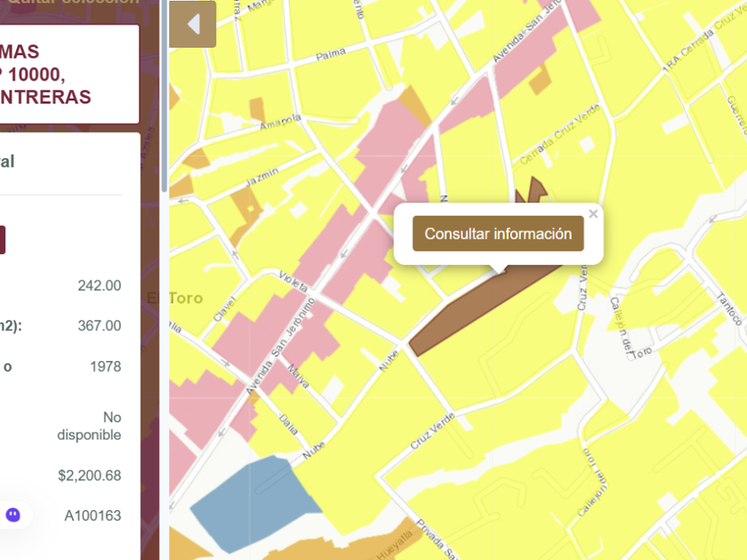Click the Palma street label
Image resolution: width=747 pixels, height=560 pixels.
tap(331, 54)
